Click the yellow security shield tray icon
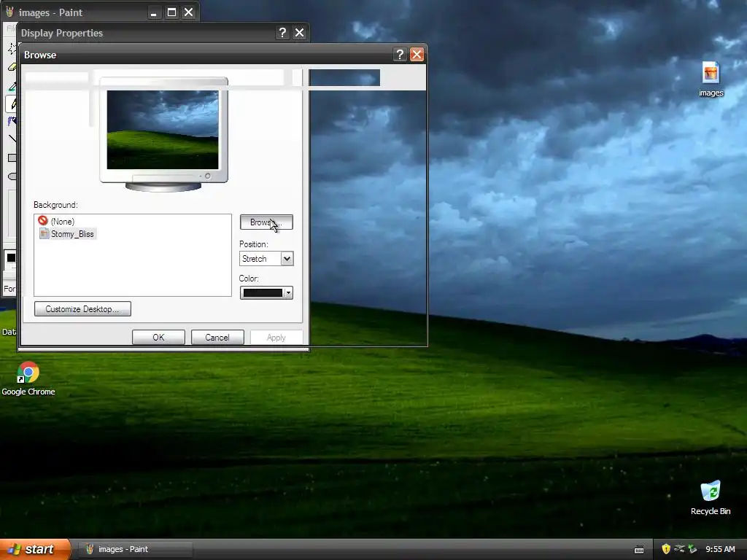Viewport: 747px width, 560px height. (x=666, y=549)
